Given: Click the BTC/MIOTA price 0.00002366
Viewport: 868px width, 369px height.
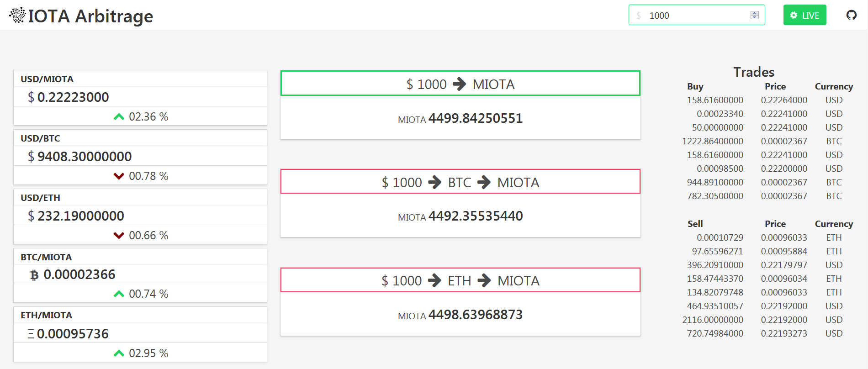Looking at the screenshot, I should [79, 274].
